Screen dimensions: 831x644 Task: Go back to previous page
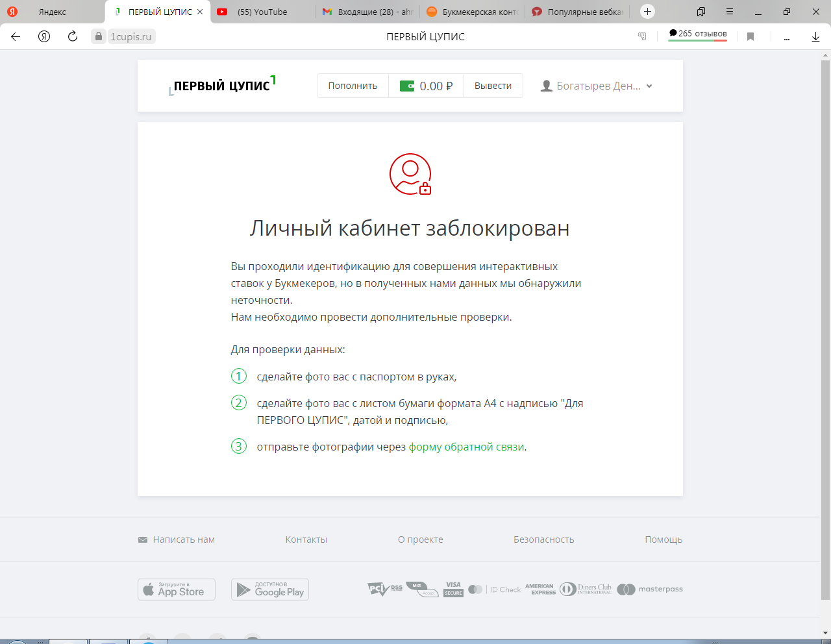[16, 36]
